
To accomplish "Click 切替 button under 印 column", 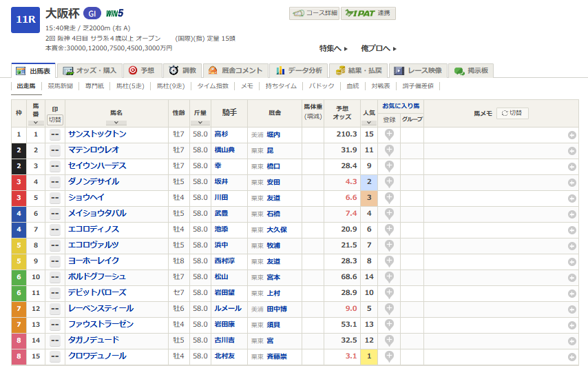I will [x=55, y=119].
